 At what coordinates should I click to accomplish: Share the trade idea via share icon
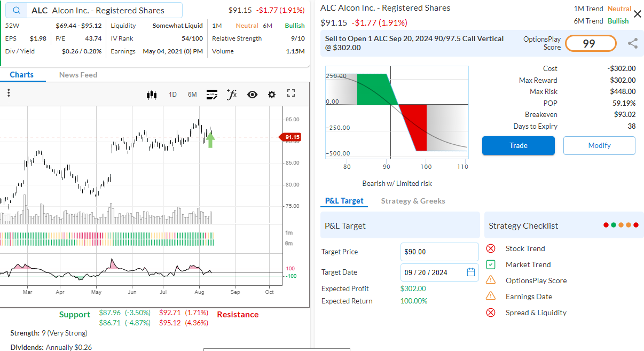(633, 43)
